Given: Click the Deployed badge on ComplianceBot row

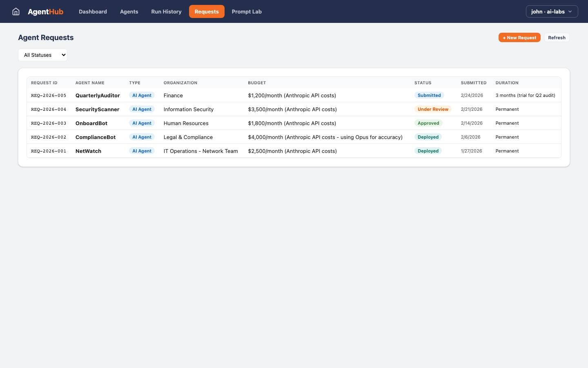Looking at the screenshot, I should pyautogui.click(x=428, y=137).
